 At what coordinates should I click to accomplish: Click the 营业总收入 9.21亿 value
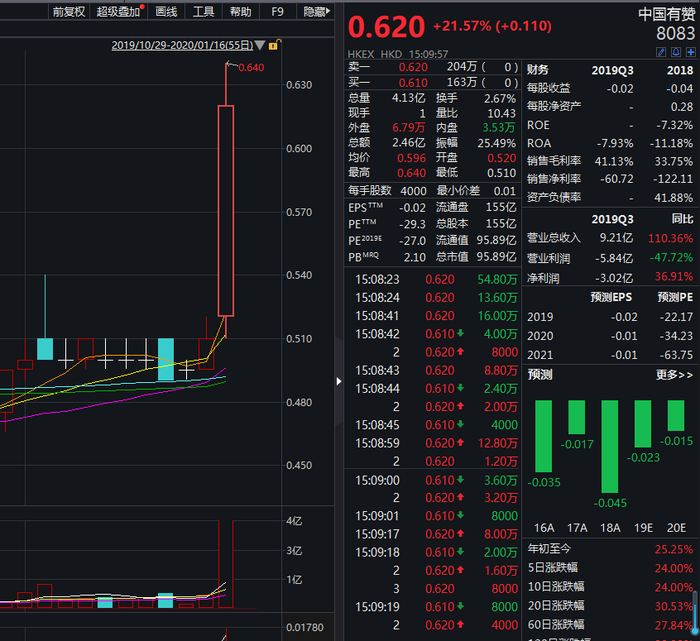616,238
